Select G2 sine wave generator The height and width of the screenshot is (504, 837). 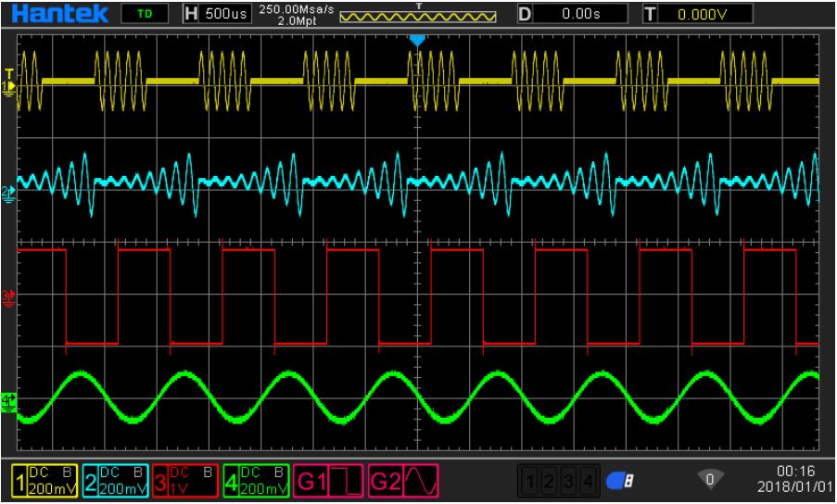click(403, 481)
